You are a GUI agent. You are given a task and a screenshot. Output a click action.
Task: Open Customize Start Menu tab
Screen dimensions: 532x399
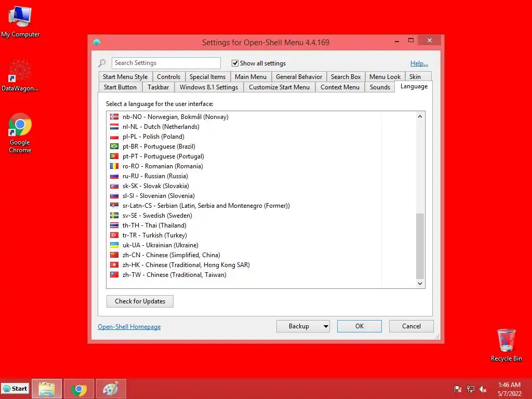279,87
